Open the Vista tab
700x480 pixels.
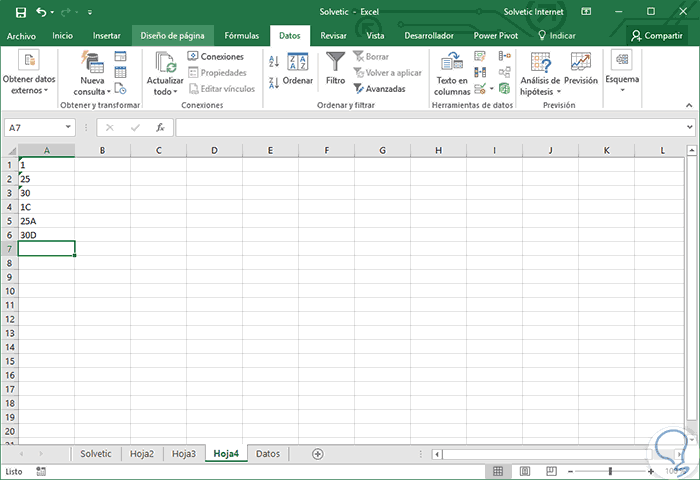(x=375, y=36)
